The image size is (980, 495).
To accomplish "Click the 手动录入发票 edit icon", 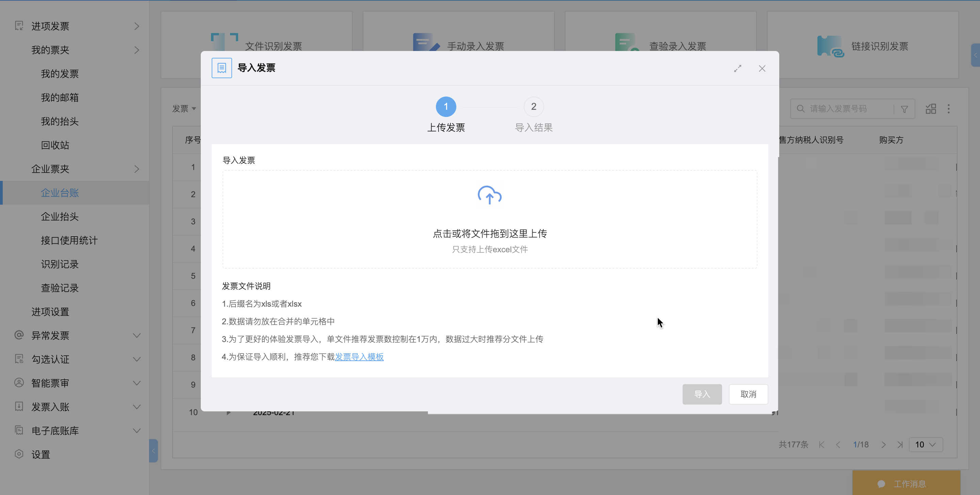I will (x=426, y=42).
